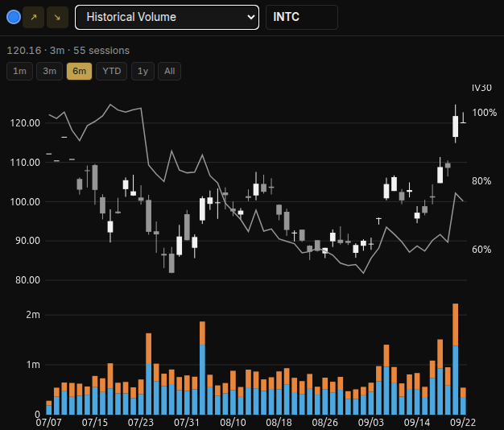Click the 07/23 date label
This screenshot has width=504, height=430.
click(x=141, y=422)
